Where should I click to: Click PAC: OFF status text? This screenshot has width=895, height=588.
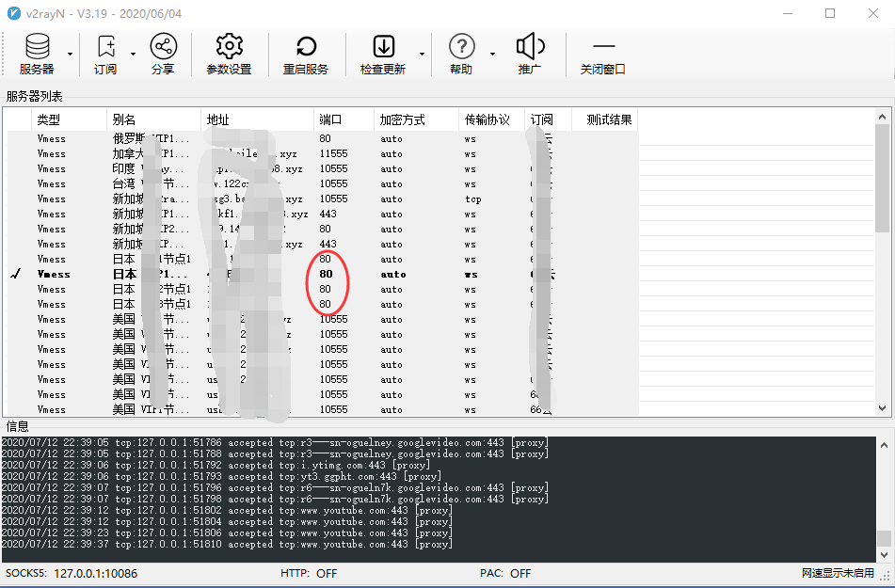pyautogui.click(x=505, y=573)
